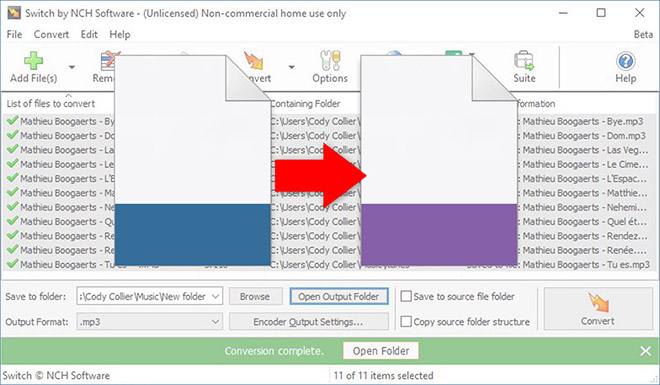
Task: Click the Switch app icon in title bar
Action: click(14, 13)
